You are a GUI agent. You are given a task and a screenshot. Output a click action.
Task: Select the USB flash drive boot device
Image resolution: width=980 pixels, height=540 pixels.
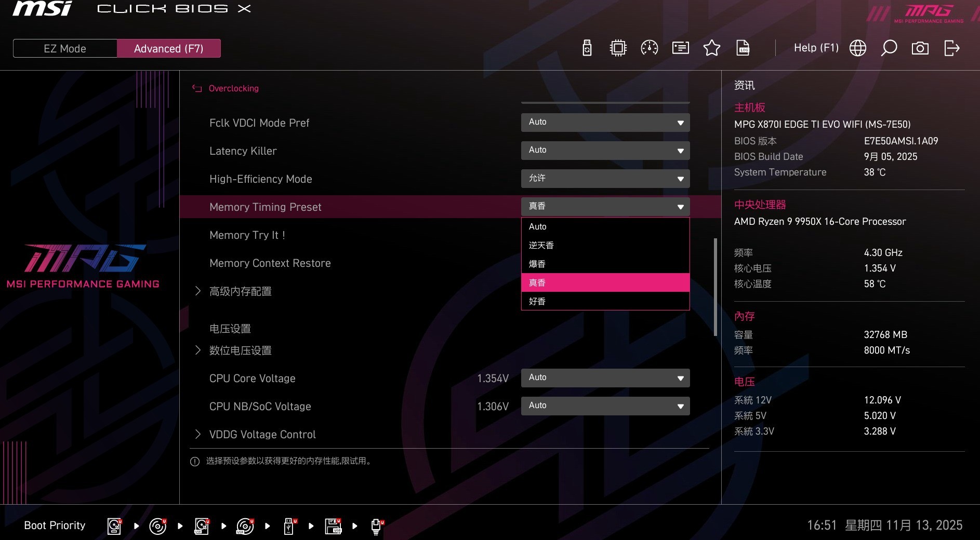click(x=289, y=525)
